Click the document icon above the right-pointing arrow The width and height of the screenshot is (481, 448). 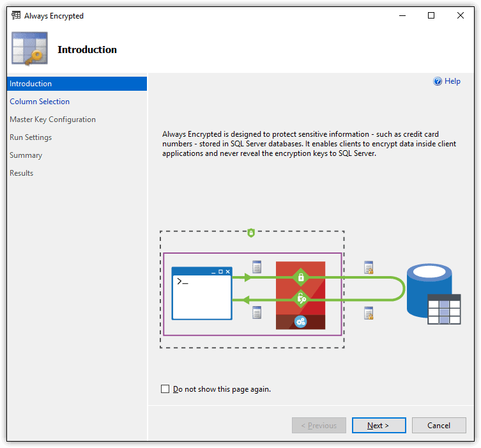coord(257,266)
